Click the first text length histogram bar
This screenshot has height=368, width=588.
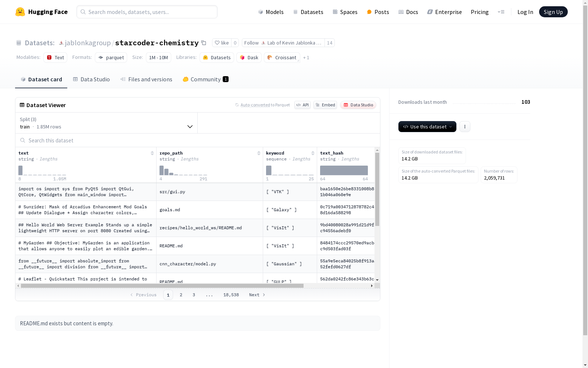click(21, 170)
